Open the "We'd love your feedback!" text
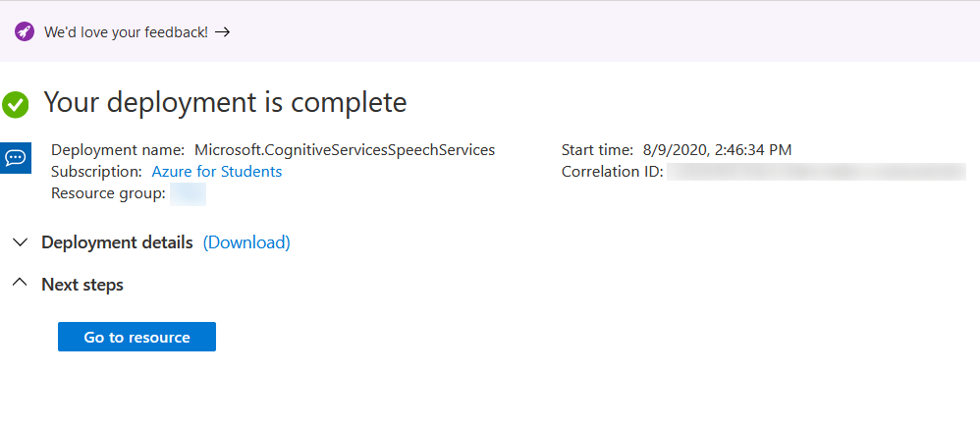The image size is (980, 427). (x=126, y=31)
